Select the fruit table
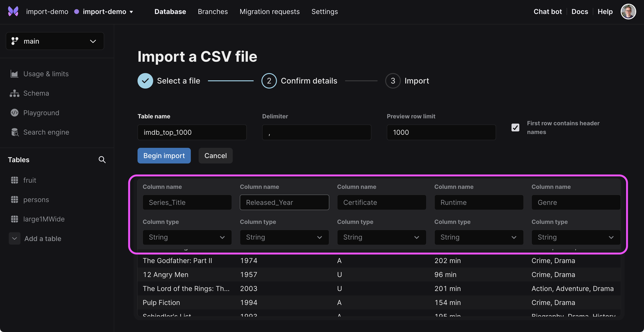Image resolution: width=644 pixels, height=332 pixels. (x=29, y=180)
